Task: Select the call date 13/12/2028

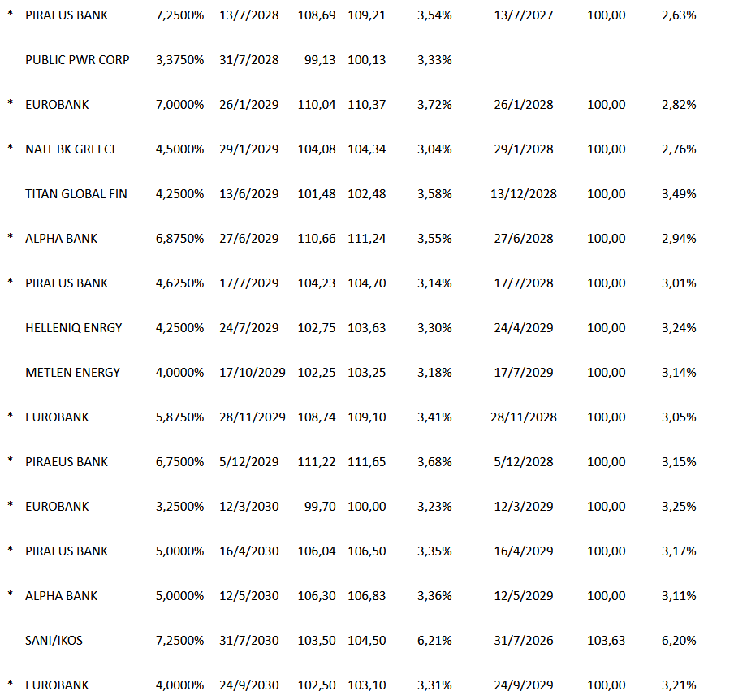Action: tap(524, 194)
